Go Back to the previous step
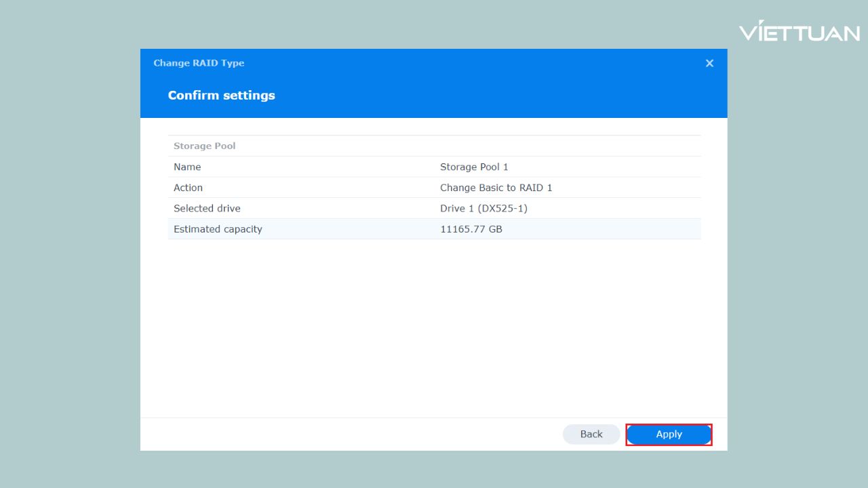The height and width of the screenshot is (488, 868). [591, 434]
